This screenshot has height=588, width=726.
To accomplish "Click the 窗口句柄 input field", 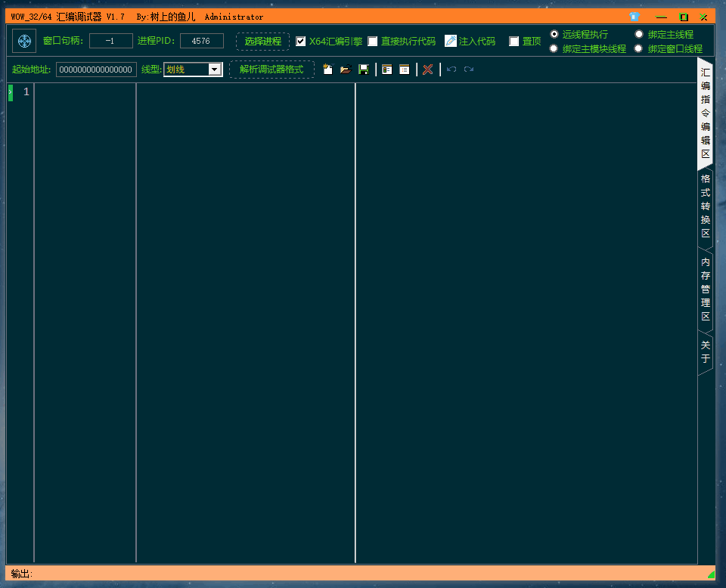I will click(110, 41).
